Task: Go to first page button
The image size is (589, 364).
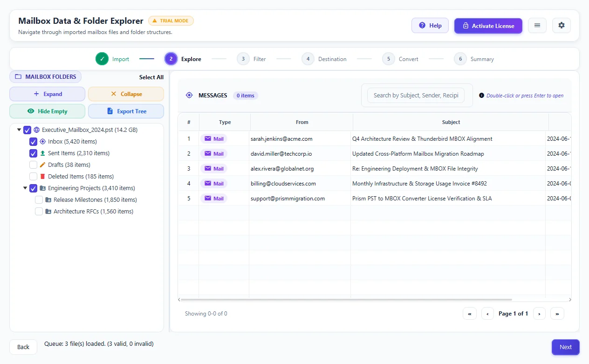Action: click(x=470, y=314)
